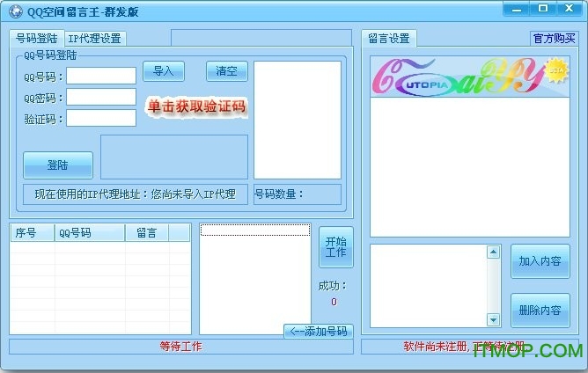Click the 清空 button
The image size is (588, 373).
pyautogui.click(x=227, y=71)
